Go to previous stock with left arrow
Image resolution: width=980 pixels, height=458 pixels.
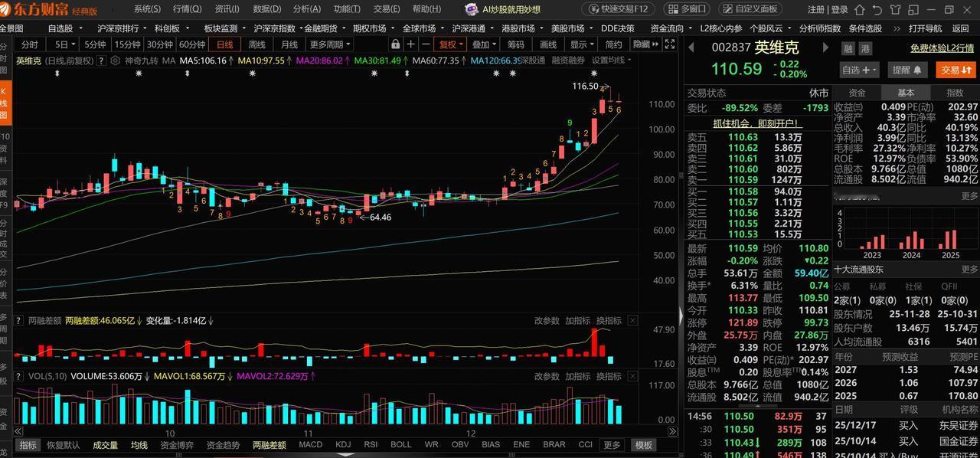tap(691, 47)
